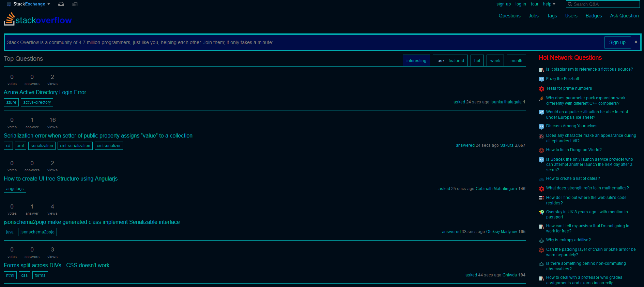The width and height of the screenshot is (644, 287).
Task: Click the jsonschema2pojo tag
Action: (x=37, y=232)
